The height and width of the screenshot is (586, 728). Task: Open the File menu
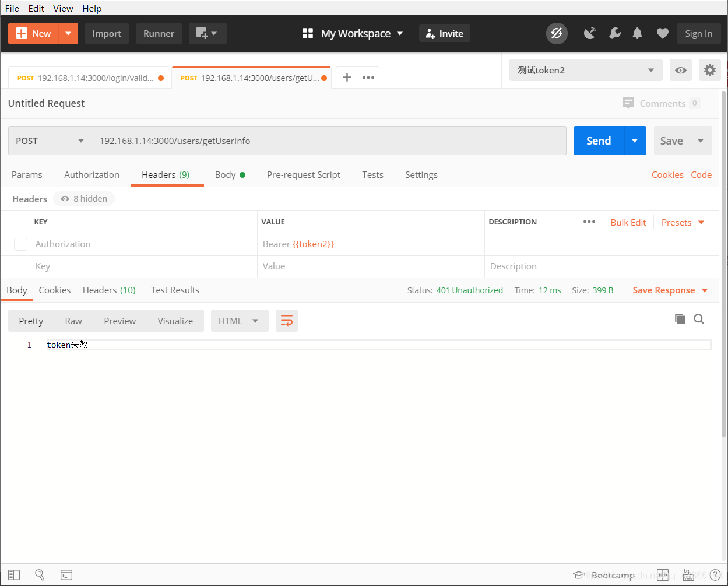coord(12,8)
